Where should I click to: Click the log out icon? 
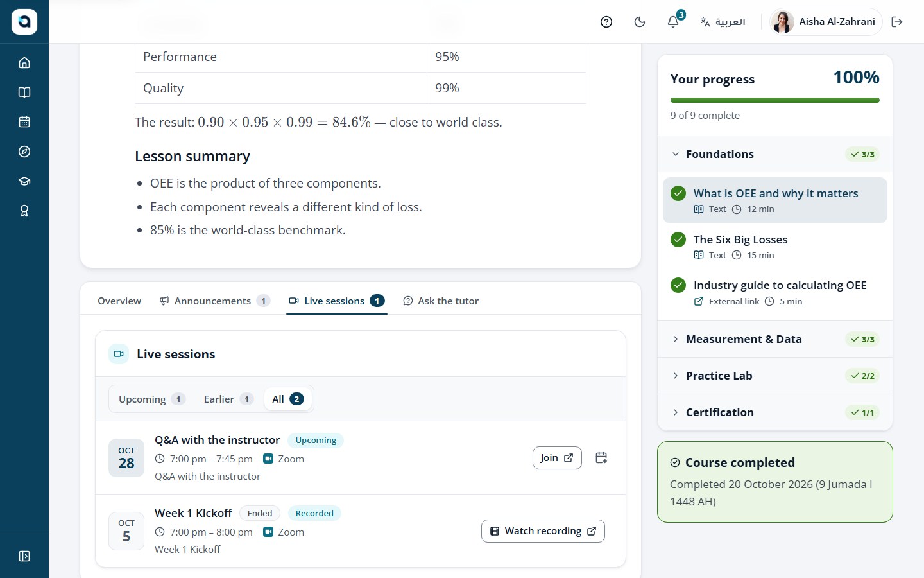pyautogui.click(x=897, y=22)
